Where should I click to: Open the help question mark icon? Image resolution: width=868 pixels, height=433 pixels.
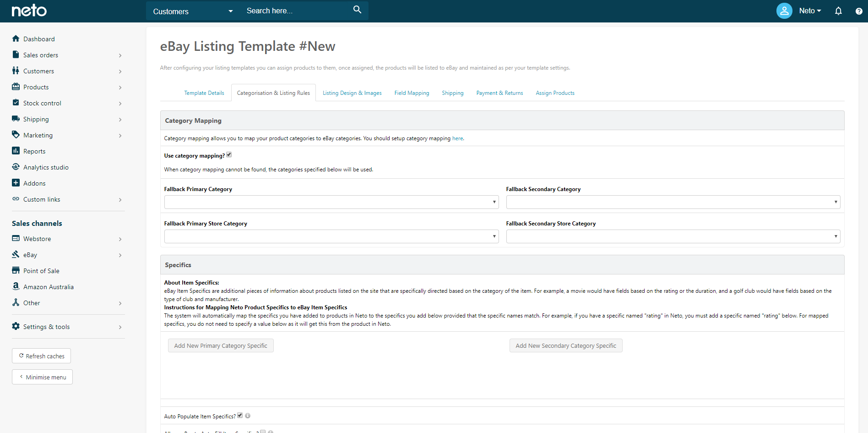click(859, 11)
